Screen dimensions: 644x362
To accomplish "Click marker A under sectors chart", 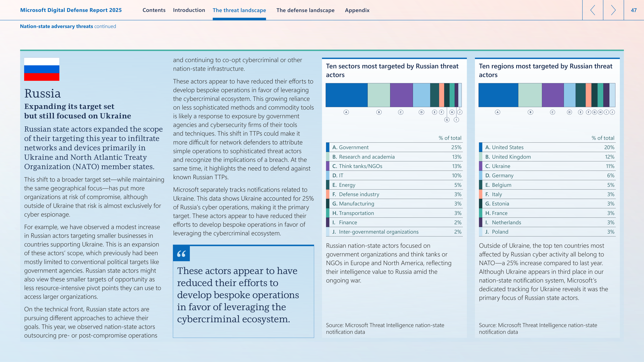I will [x=346, y=112].
